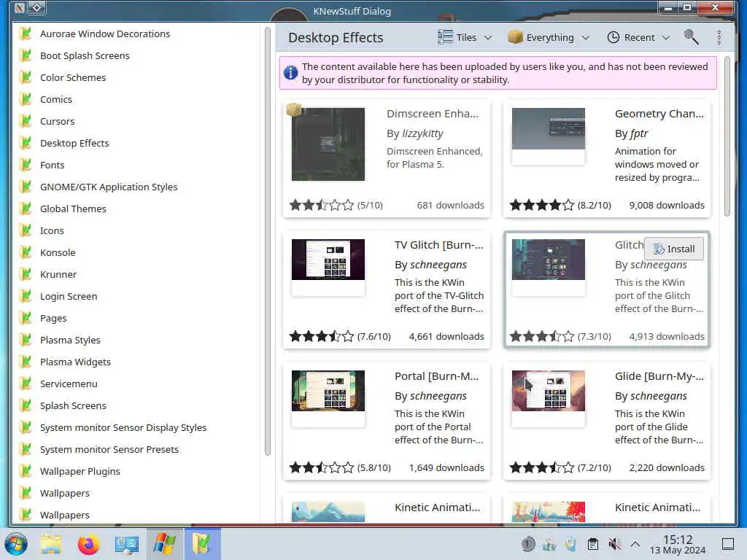Click the Glitch effect preview thumbnail
Viewport: 747px width, 560px height.
(549, 260)
